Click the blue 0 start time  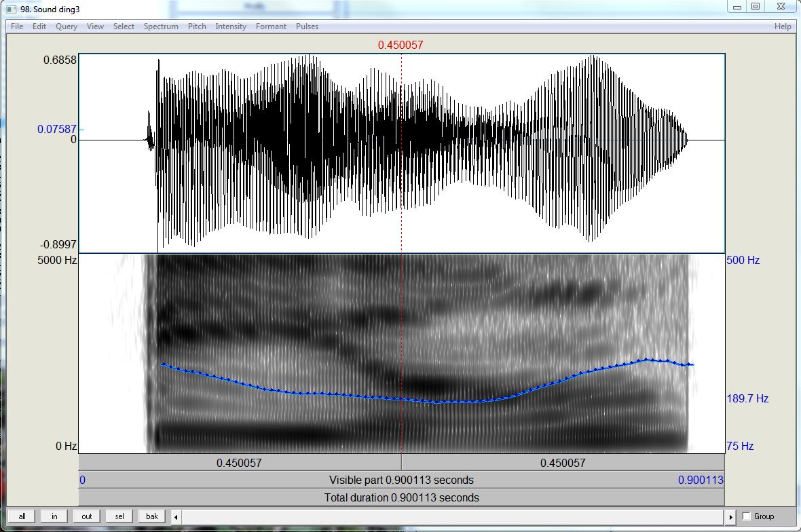coord(82,480)
